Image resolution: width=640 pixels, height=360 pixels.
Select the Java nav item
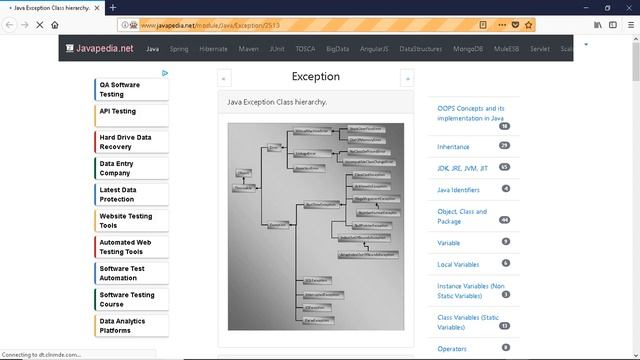point(152,49)
